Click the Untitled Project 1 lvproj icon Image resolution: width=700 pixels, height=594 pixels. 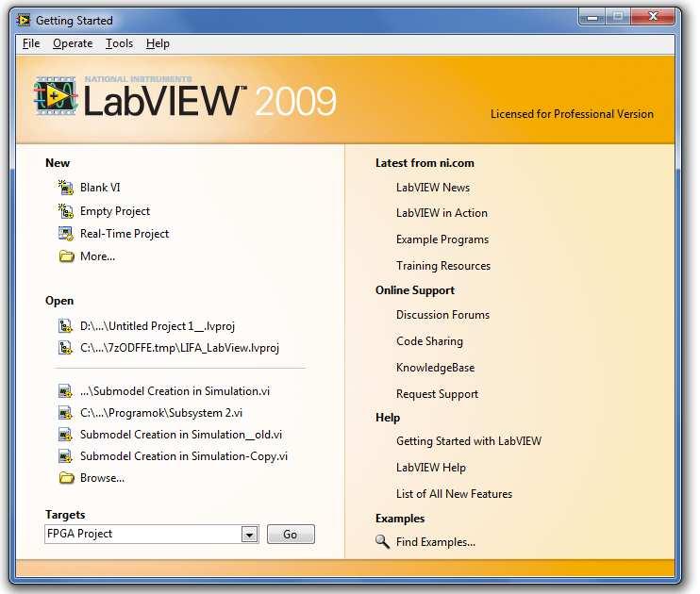click(65, 326)
